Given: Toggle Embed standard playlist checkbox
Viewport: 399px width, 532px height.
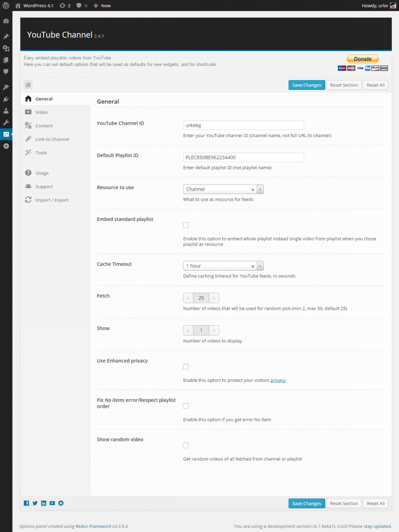Looking at the screenshot, I should [x=186, y=225].
